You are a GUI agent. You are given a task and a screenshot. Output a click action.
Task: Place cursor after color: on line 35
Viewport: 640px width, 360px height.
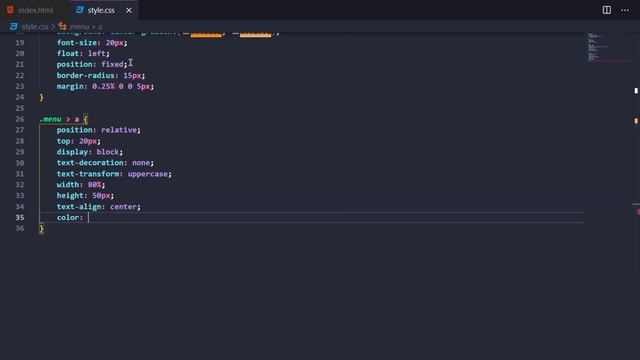pyautogui.click(x=89, y=218)
